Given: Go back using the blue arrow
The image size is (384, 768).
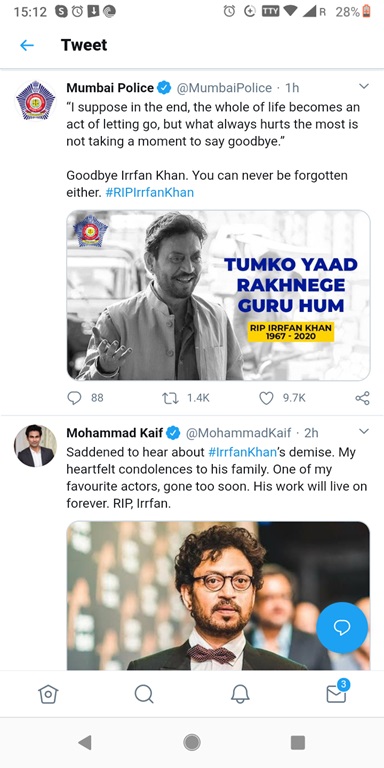Looking at the screenshot, I should (27, 46).
